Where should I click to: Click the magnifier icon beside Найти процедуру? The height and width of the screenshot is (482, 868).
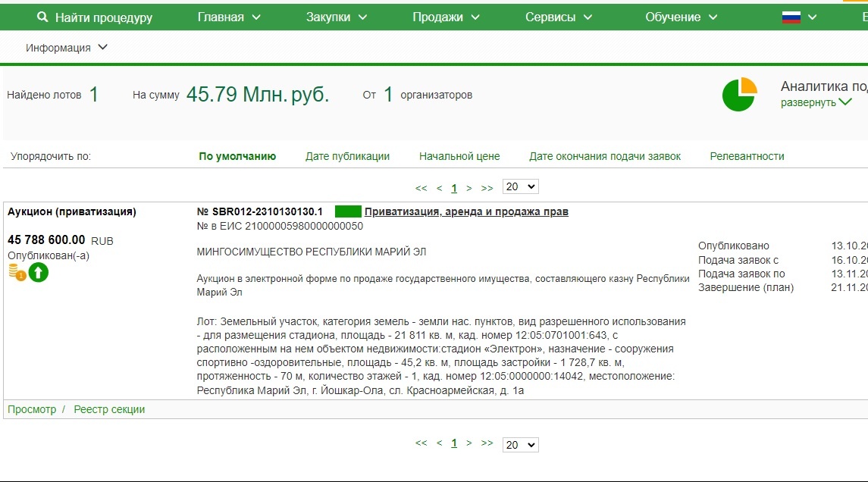pyautogui.click(x=42, y=17)
